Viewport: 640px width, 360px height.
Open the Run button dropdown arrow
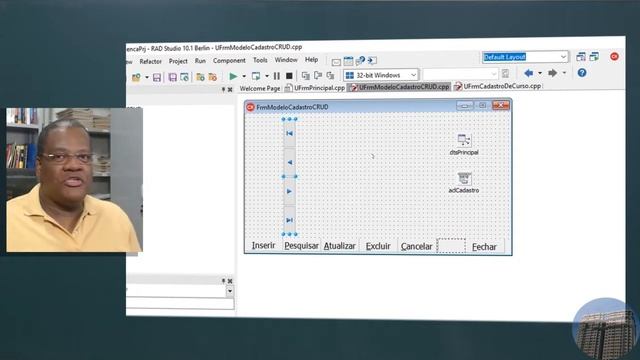tap(244, 76)
